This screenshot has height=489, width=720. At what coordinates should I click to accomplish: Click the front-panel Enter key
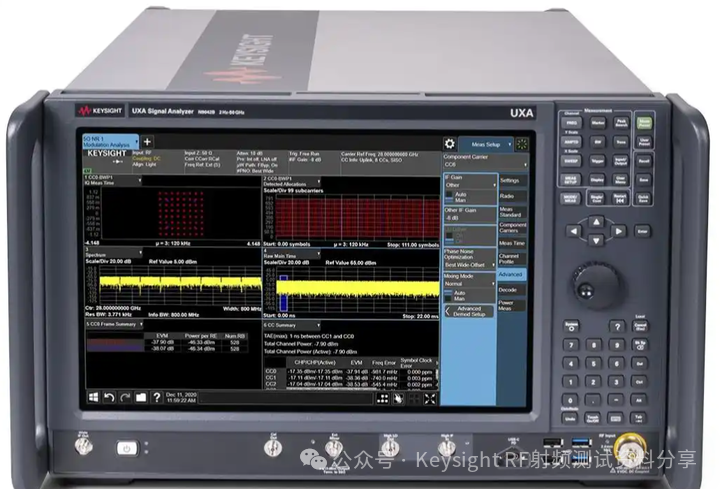tap(642, 231)
